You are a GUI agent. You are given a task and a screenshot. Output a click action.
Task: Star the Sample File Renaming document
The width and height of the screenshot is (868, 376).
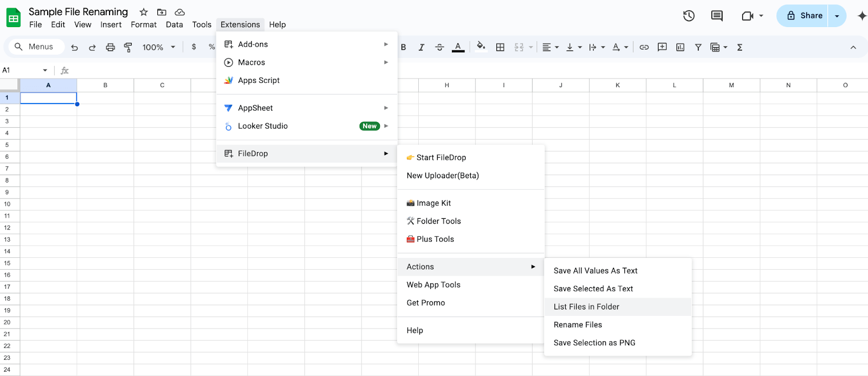pos(143,12)
